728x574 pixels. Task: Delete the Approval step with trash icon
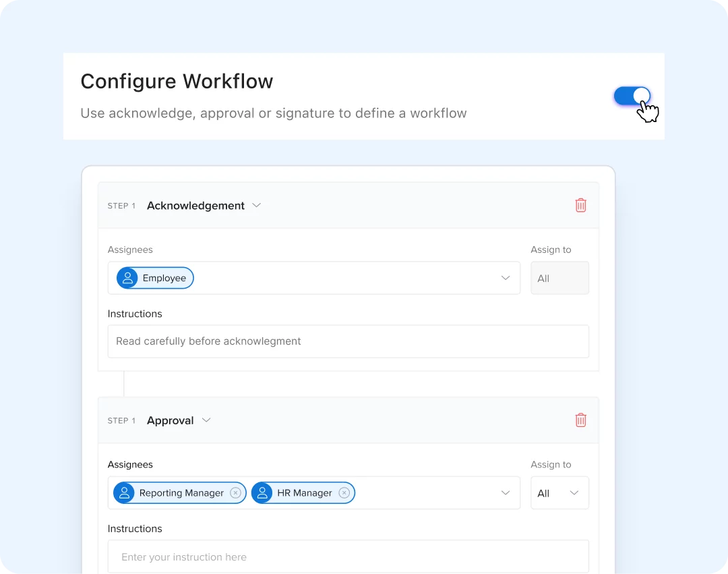(x=580, y=420)
